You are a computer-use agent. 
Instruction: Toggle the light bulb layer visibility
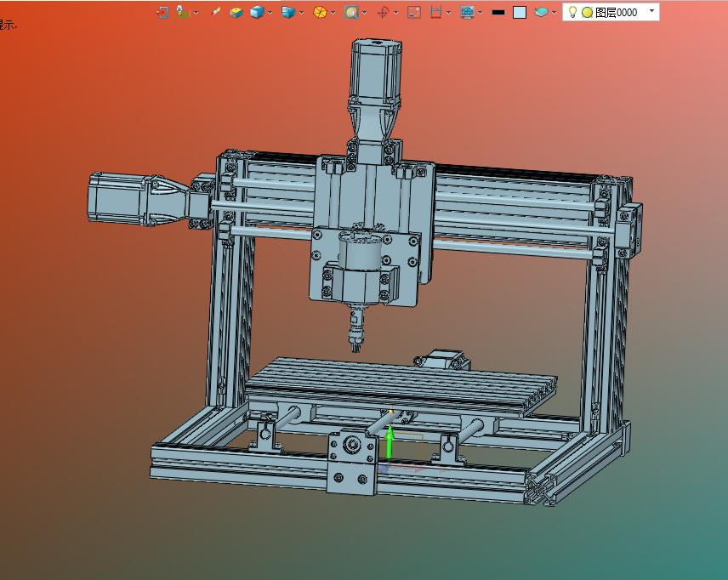click(573, 12)
